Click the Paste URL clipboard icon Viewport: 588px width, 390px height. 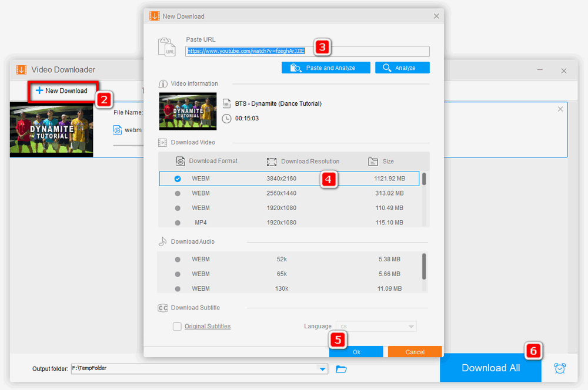coord(166,47)
